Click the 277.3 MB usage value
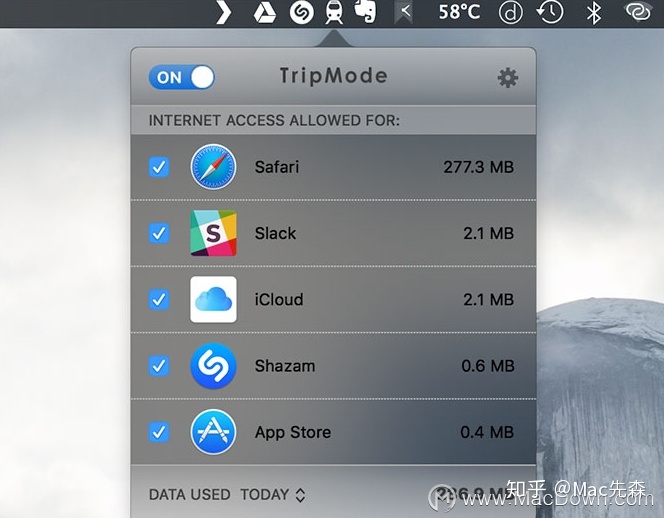664x518 pixels. point(479,167)
